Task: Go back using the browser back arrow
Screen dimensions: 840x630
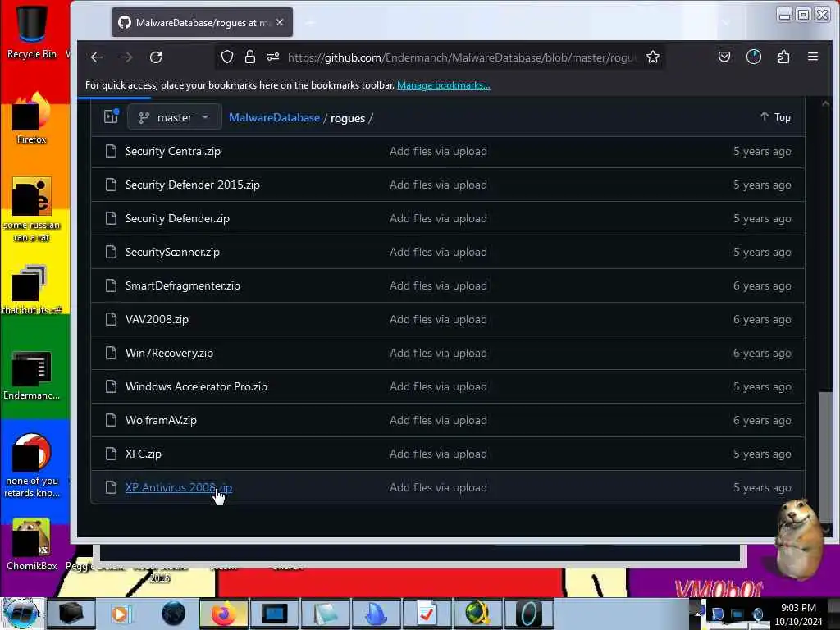Action: [97, 57]
